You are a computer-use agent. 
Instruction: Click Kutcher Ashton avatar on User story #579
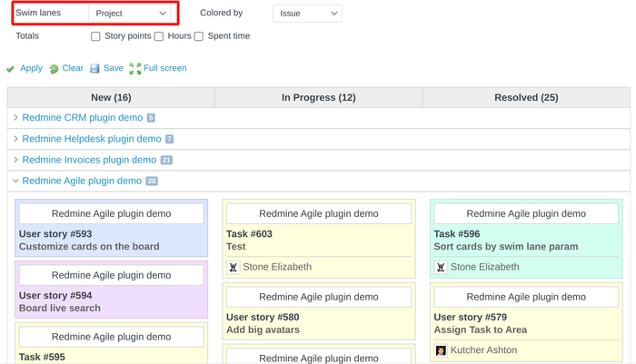441,350
